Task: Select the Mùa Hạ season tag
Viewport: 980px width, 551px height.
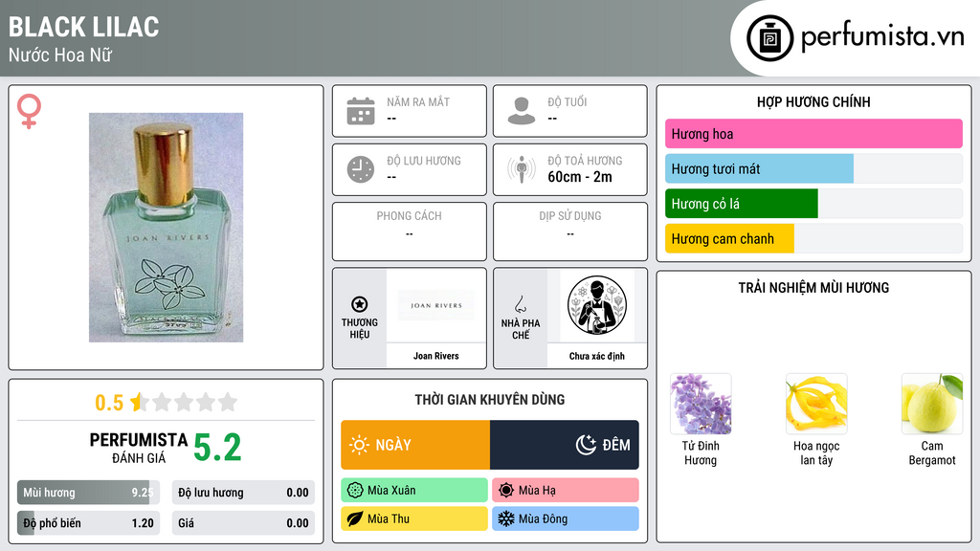Action: (x=566, y=491)
